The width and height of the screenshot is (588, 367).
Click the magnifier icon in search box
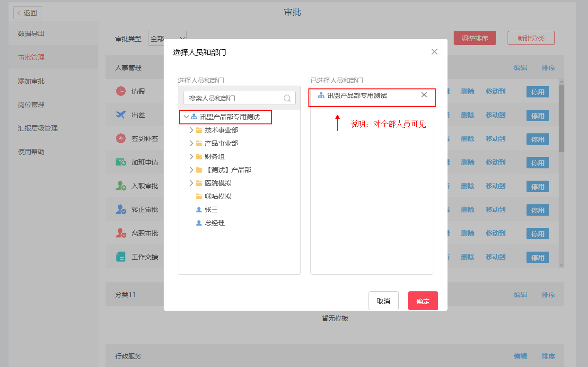coord(287,98)
